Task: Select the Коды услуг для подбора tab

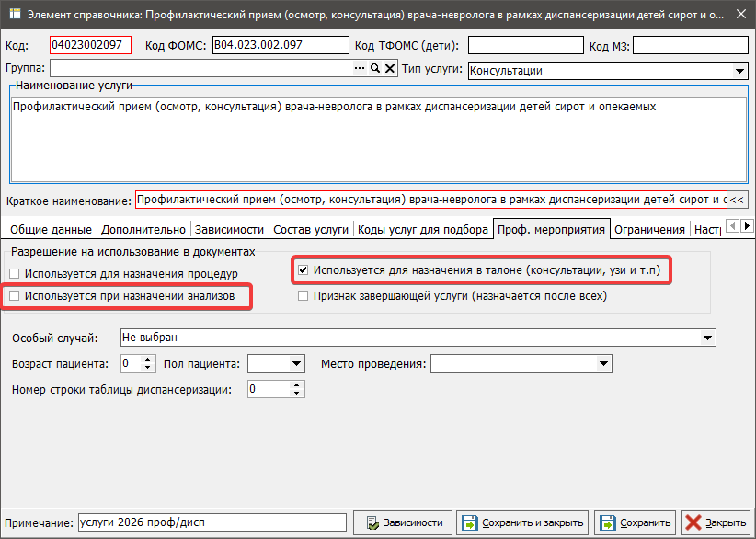Action: [x=423, y=229]
